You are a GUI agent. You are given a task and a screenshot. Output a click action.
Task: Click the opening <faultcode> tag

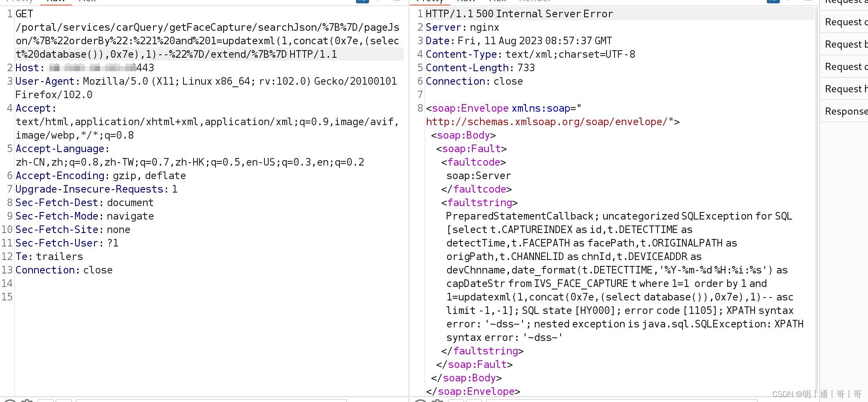[x=474, y=162]
